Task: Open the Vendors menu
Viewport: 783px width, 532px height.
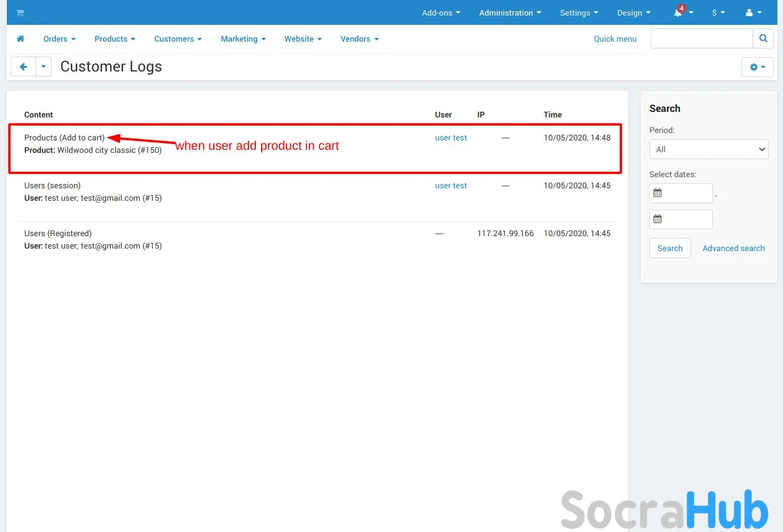Action: [x=359, y=39]
